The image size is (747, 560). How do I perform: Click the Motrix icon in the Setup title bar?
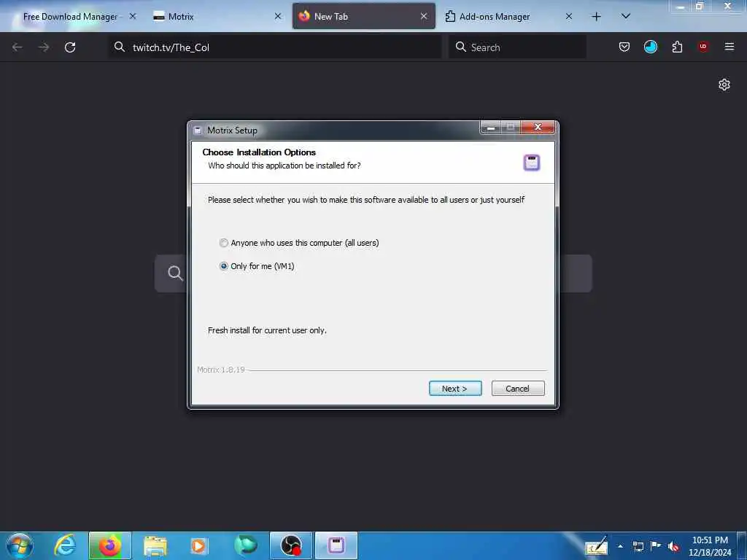pos(198,131)
